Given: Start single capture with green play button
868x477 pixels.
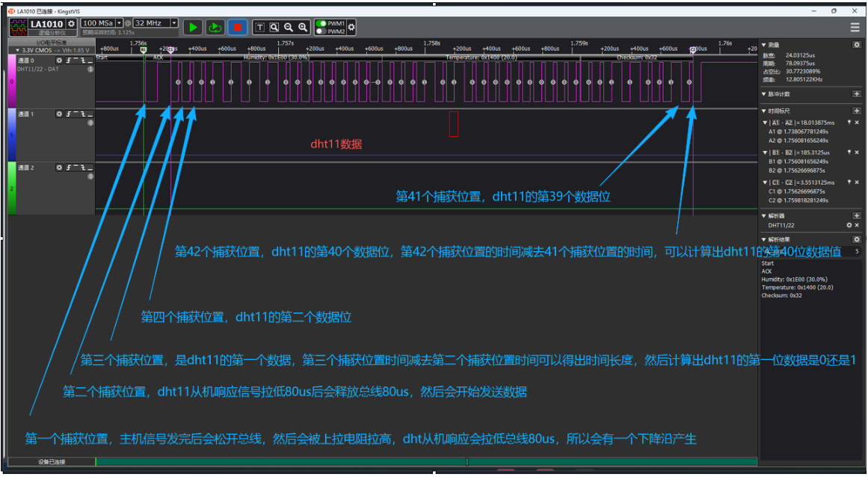Looking at the screenshot, I should coord(193,27).
